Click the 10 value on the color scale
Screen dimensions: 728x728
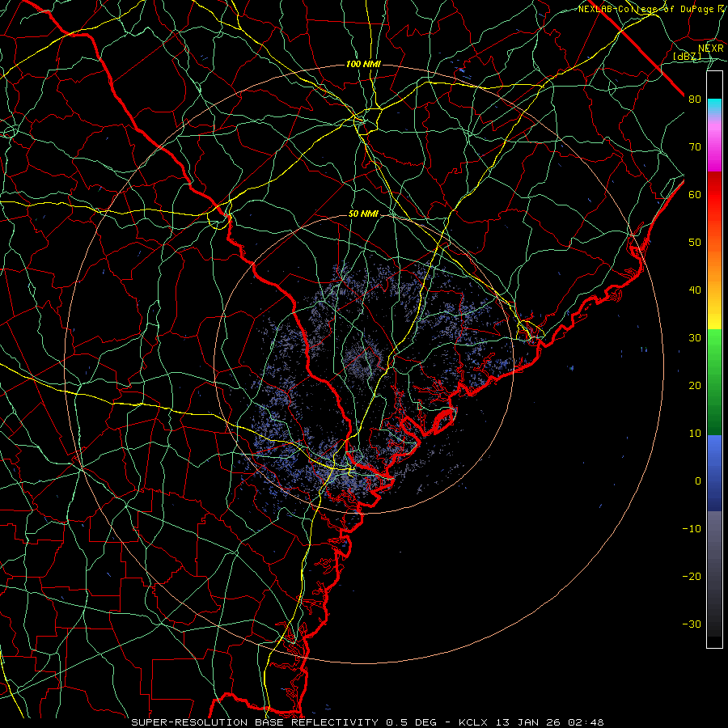click(695, 434)
